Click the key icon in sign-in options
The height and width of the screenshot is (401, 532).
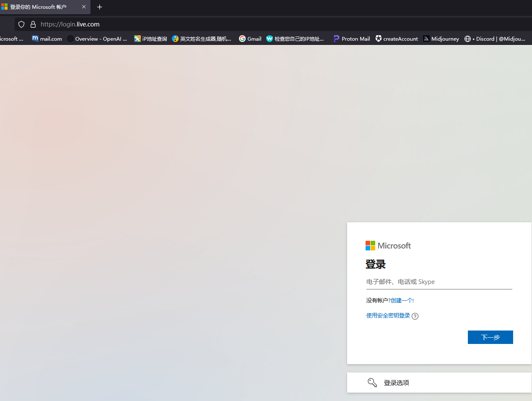[x=372, y=382]
